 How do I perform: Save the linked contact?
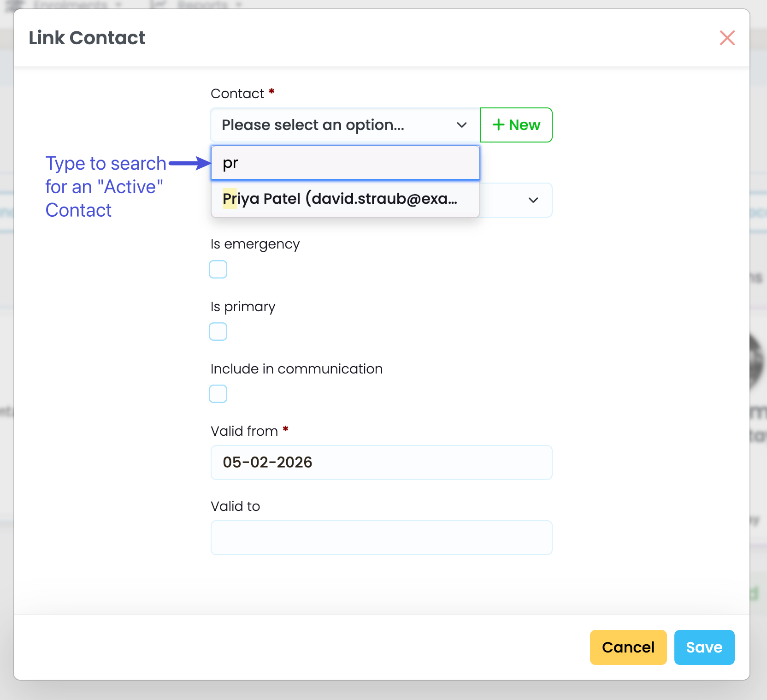click(x=704, y=647)
